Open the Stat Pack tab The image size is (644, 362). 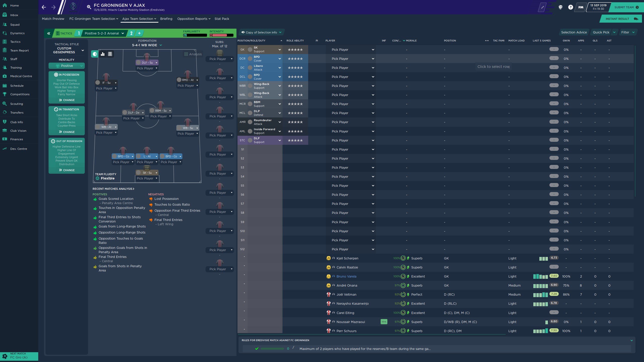(x=222, y=19)
